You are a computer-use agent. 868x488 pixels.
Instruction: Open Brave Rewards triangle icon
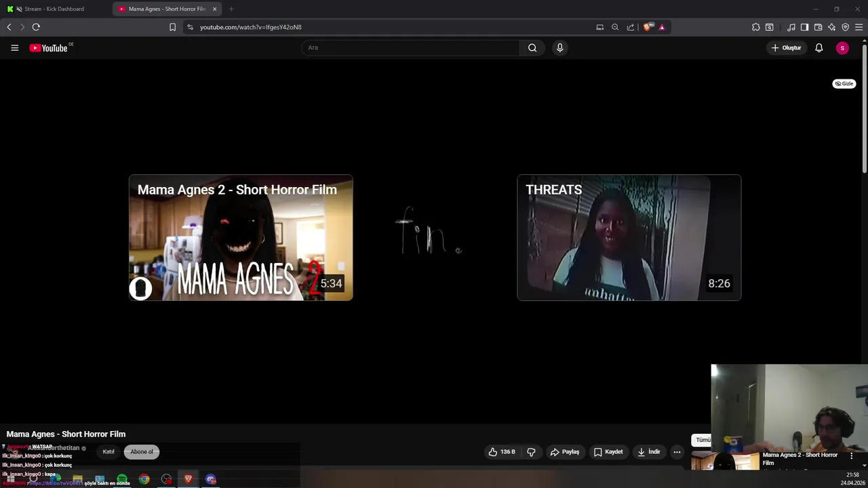coord(662,27)
